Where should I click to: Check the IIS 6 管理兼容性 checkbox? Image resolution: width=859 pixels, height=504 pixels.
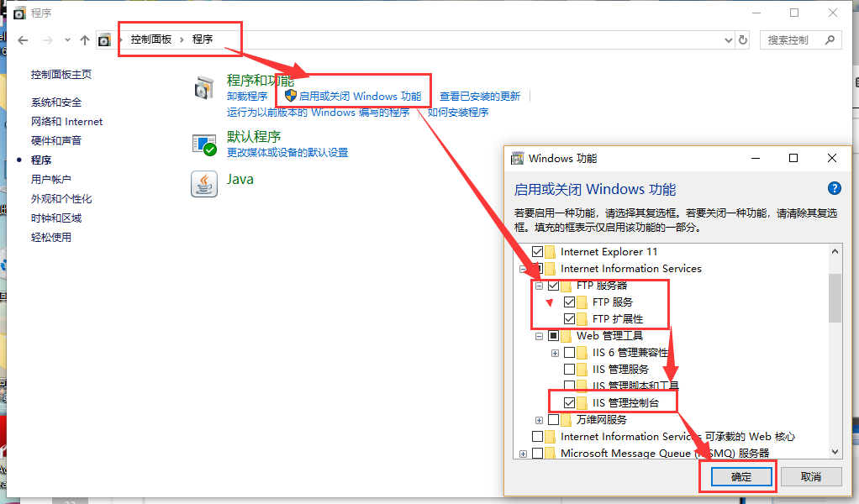coord(569,353)
